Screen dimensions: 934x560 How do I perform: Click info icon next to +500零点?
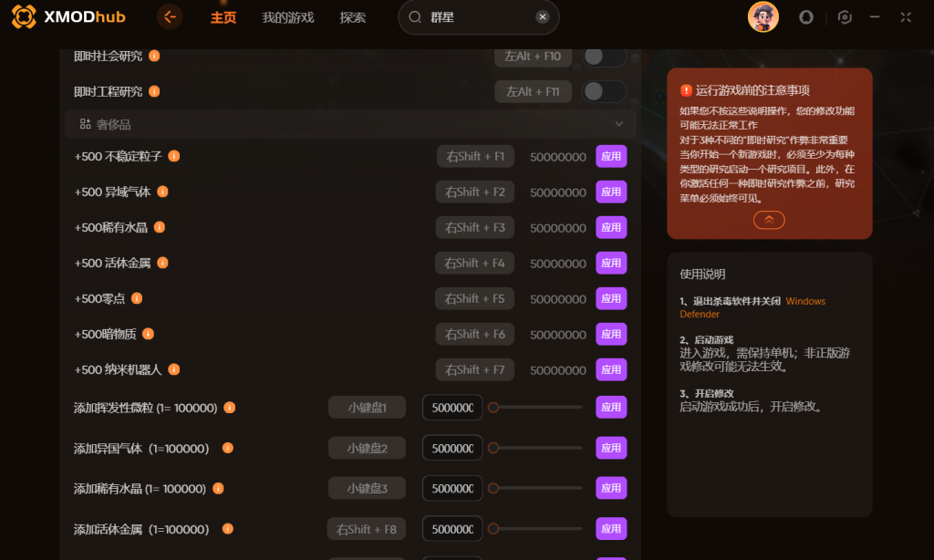[137, 298]
